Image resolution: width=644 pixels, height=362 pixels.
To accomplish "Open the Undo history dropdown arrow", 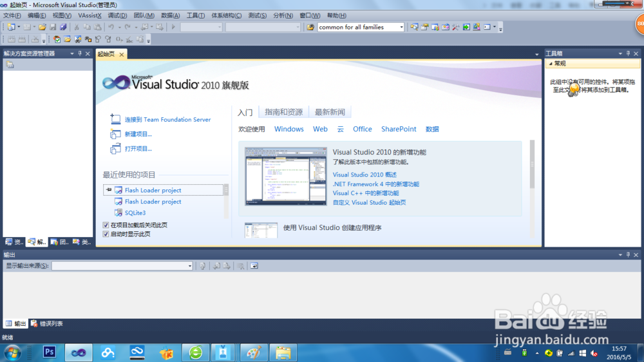I will point(119,27).
